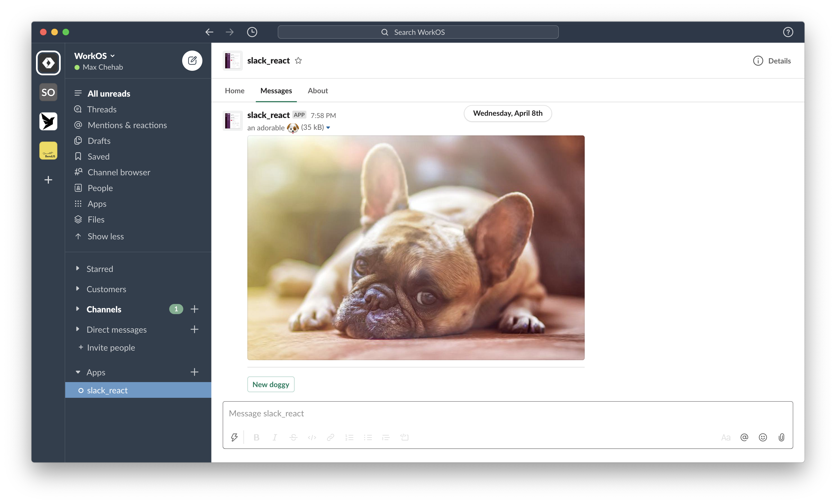
Task: Click the mention @ icon in composer
Action: 744,437
